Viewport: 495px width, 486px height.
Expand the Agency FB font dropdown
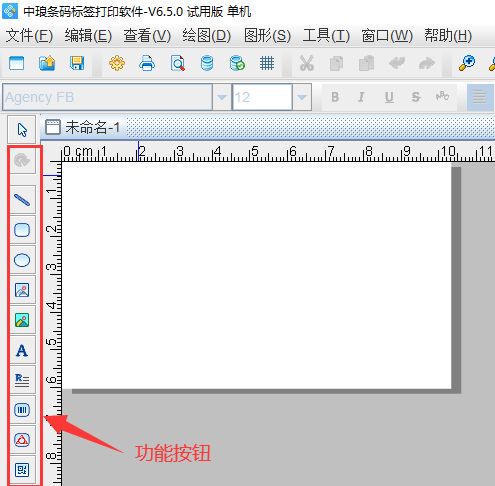[222, 97]
